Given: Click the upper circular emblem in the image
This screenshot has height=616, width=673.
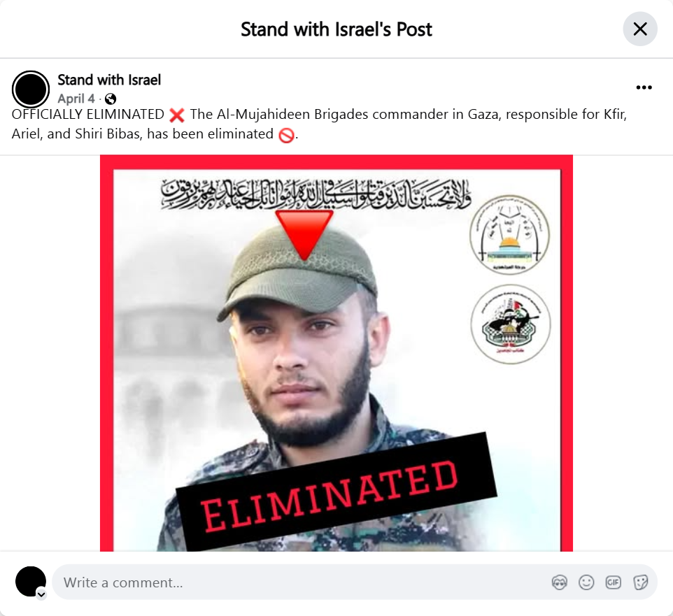Looking at the screenshot, I should point(509,235).
